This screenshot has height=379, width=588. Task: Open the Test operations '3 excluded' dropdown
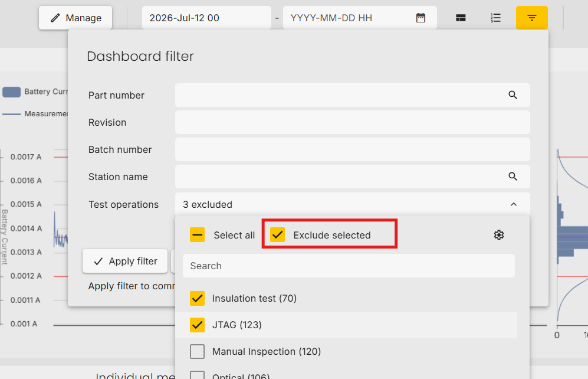(x=353, y=204)
